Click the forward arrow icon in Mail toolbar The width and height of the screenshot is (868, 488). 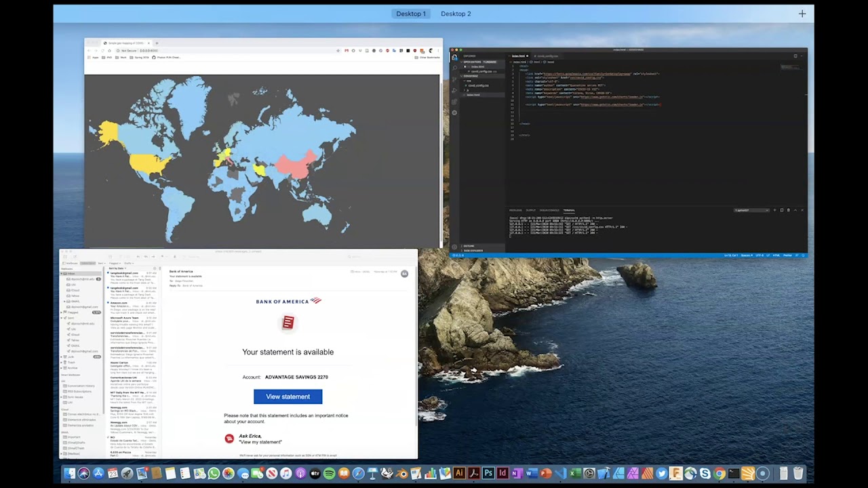153,257
